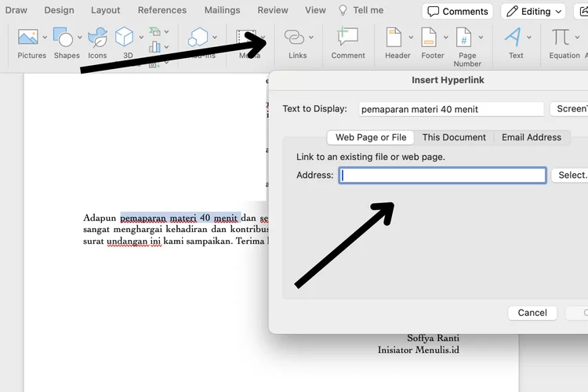
Task: Expand the Shapes dropdown arrow
Action: 79,37
